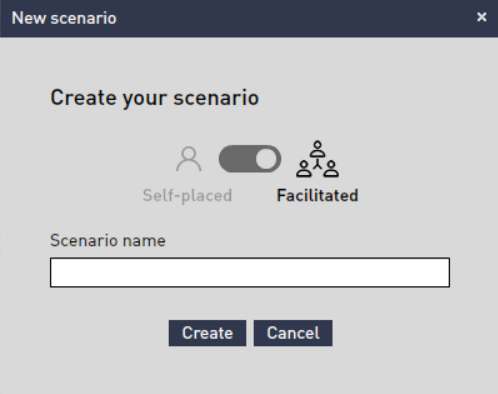498x394 pixels.
Task: Click the Cancel button
Action: pyautogui.click(x=293, y=333)
